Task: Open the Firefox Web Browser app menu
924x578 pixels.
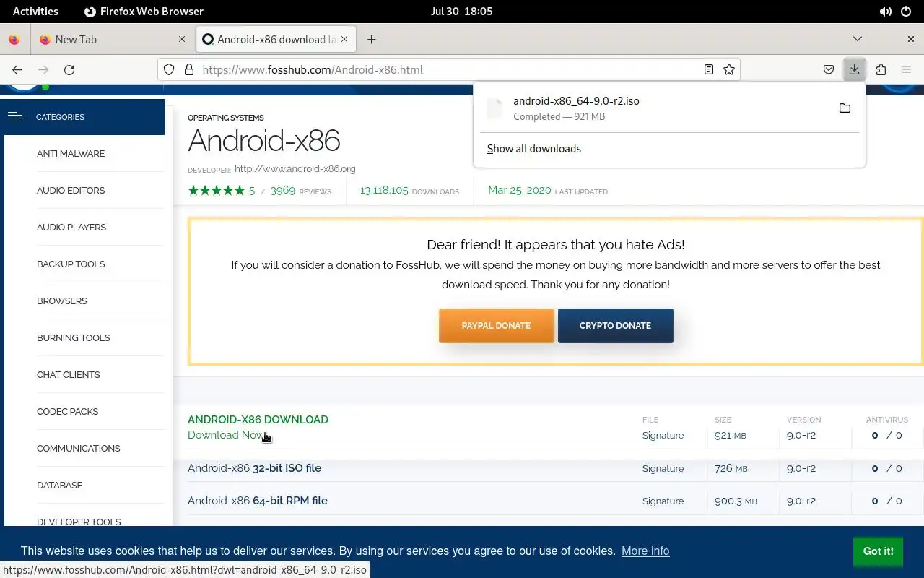Action: click(144, 12)
